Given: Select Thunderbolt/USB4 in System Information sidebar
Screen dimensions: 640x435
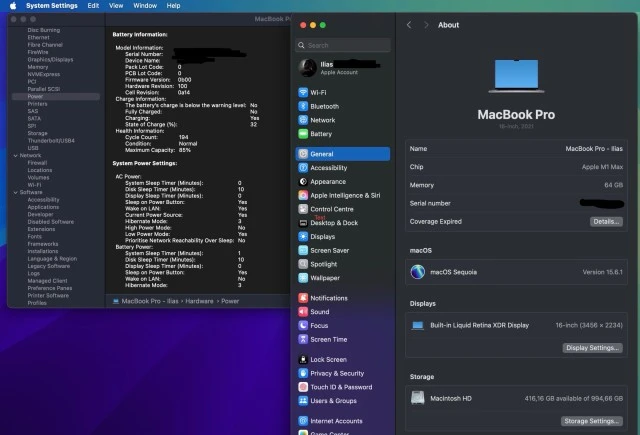Looking at the screenshot, I should click(x=51, y=141).
